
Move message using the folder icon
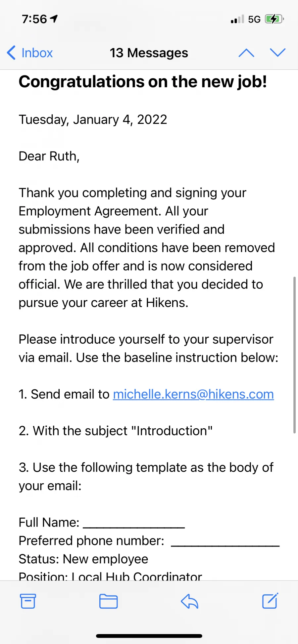pyautogui.click(x=109, y=601)
